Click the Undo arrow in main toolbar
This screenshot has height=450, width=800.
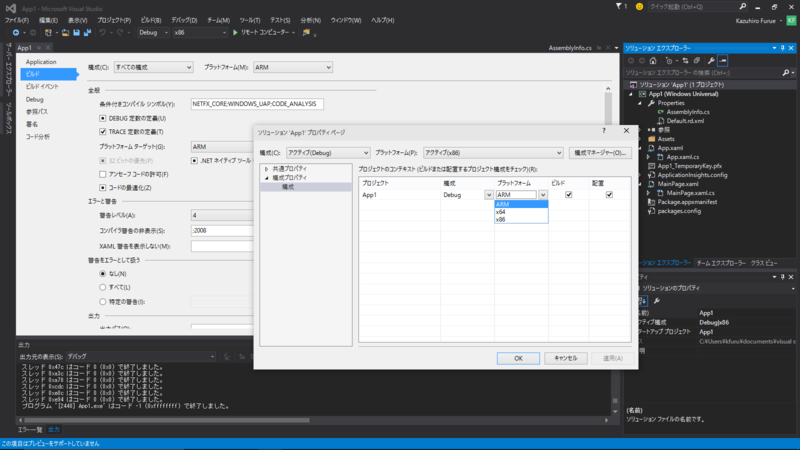[103, 33]
